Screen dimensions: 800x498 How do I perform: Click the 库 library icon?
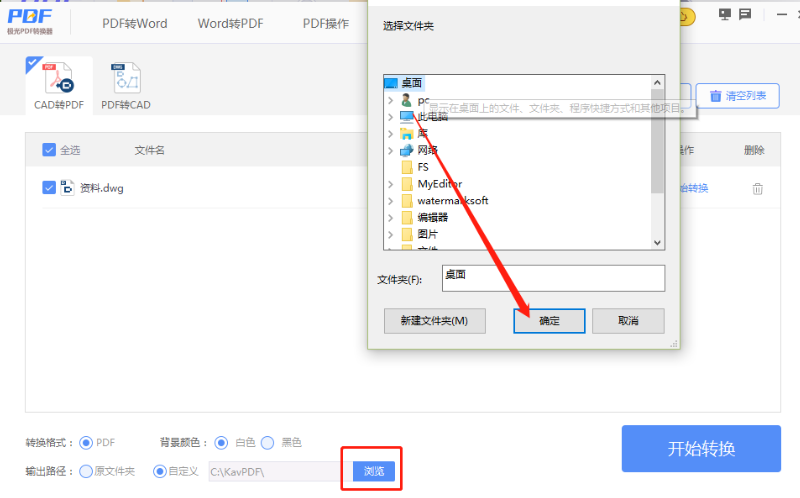point(407,134)
